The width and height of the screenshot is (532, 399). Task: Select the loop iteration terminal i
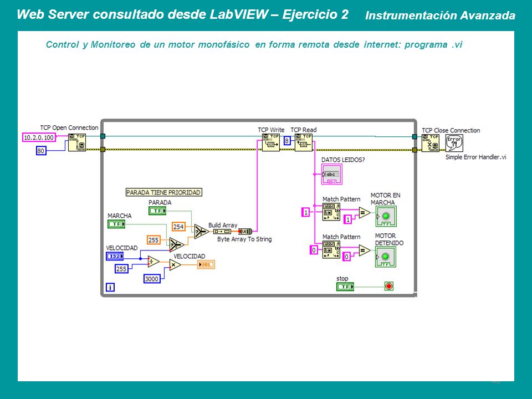click(110, 288)
